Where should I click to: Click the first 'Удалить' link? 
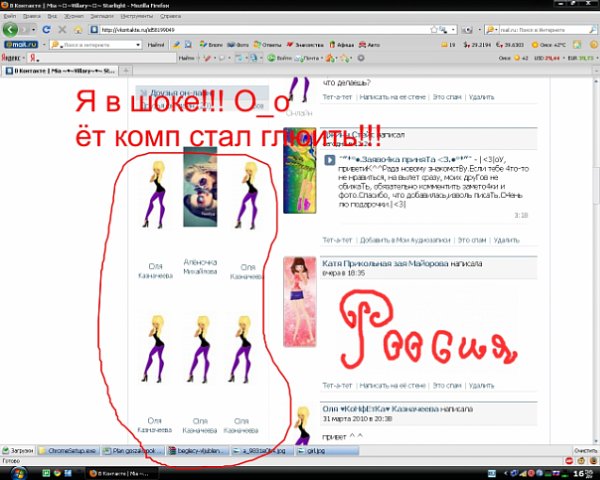[x=481, y=98]
